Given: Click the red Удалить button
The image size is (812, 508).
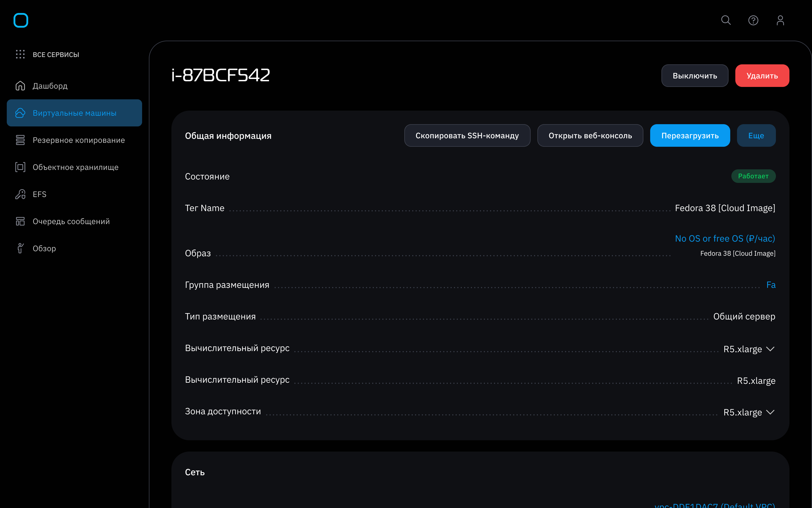Looking at the screenshot, I should click(762, 76).
